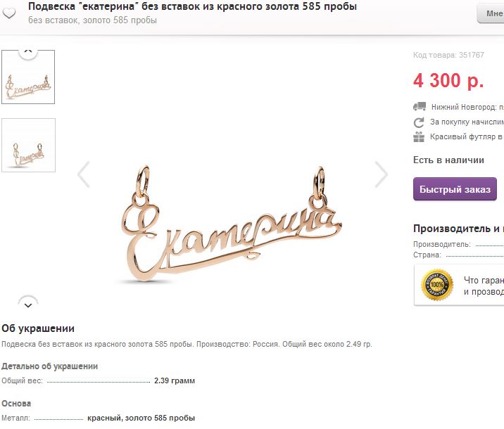This screenshot has width=504, height=429.
Task: Show the previous product image
Action: pyautogui.click(x=84, y=174)
